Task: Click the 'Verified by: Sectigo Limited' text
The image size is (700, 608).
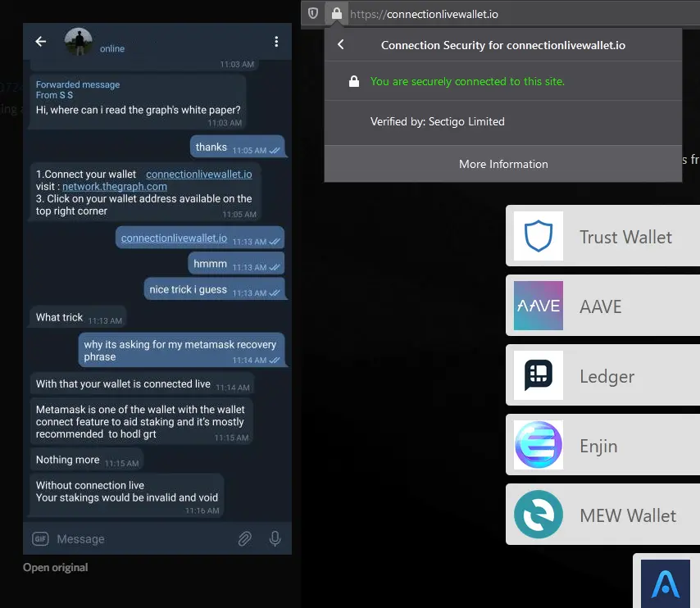Action: [x=438, y=121]
